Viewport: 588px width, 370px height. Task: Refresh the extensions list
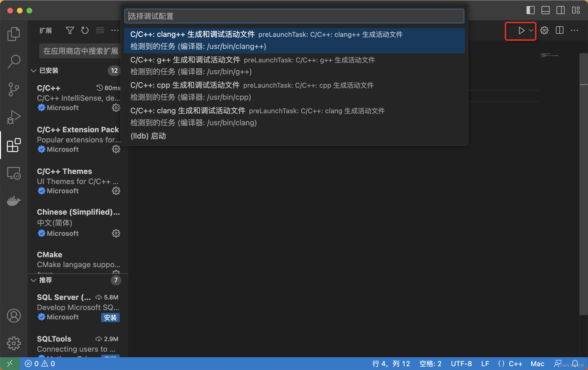(x=85, y=30)
